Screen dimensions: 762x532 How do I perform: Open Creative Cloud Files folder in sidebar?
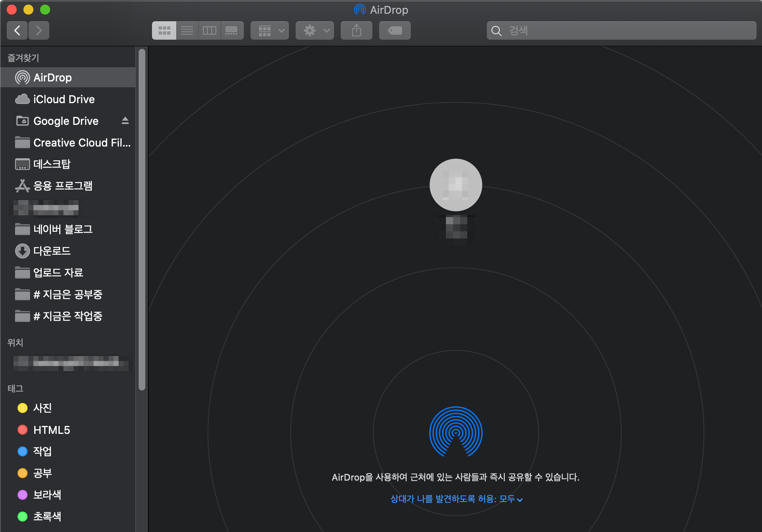point(68,142)
